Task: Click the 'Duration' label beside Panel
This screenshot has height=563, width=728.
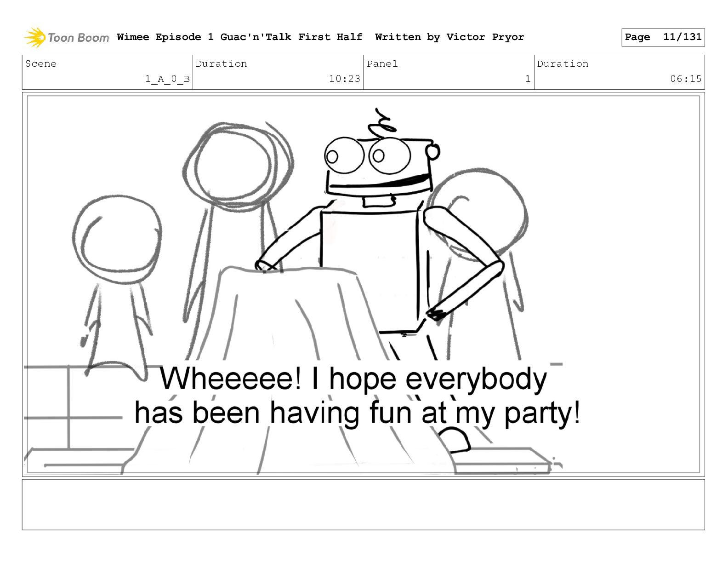Action: point(563,63)
